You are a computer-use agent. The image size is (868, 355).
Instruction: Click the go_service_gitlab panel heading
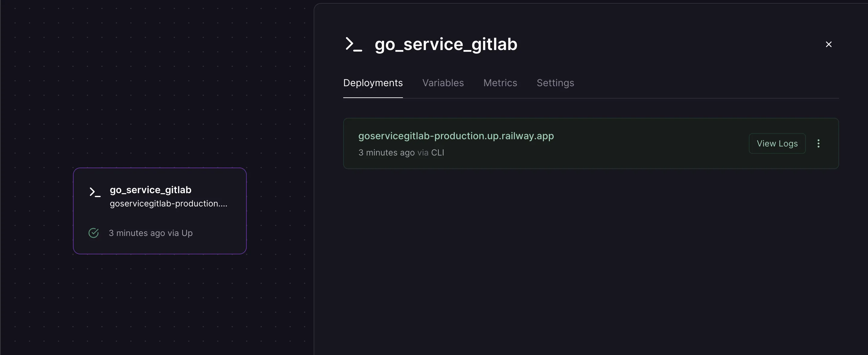[x=445, y=45]
